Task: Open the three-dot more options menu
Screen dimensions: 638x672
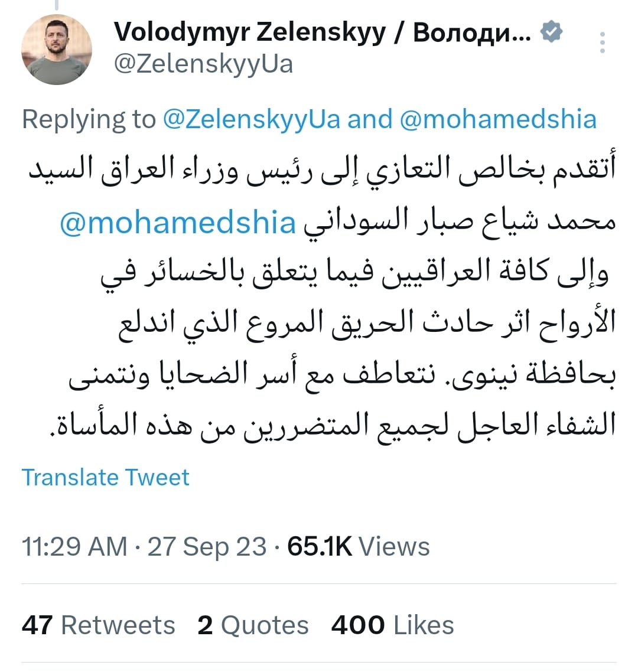Action: click(602, 43)
